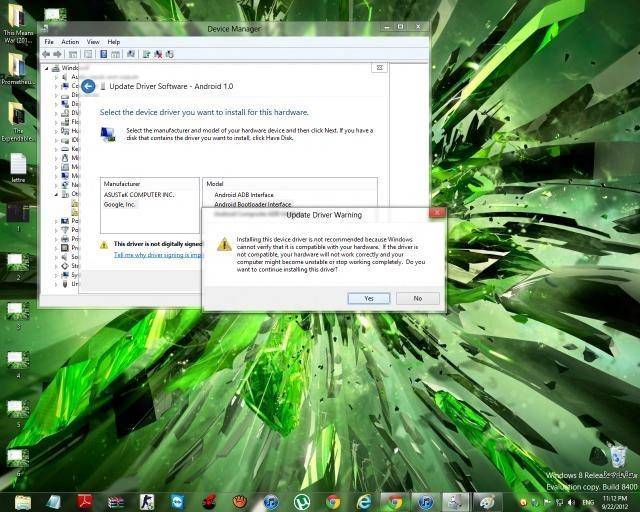Select desktop image file named 2
The image size is (640, 512).
[18, 267]
